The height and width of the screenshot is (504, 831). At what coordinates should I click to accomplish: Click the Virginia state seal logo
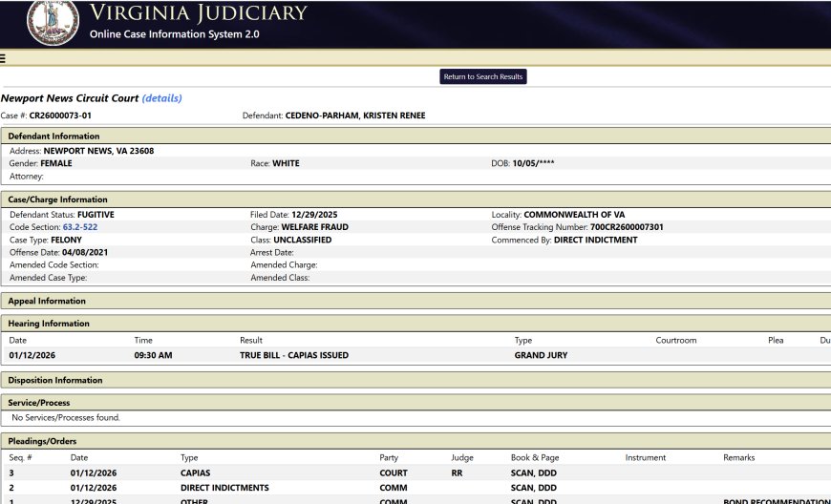coord(53,22)
